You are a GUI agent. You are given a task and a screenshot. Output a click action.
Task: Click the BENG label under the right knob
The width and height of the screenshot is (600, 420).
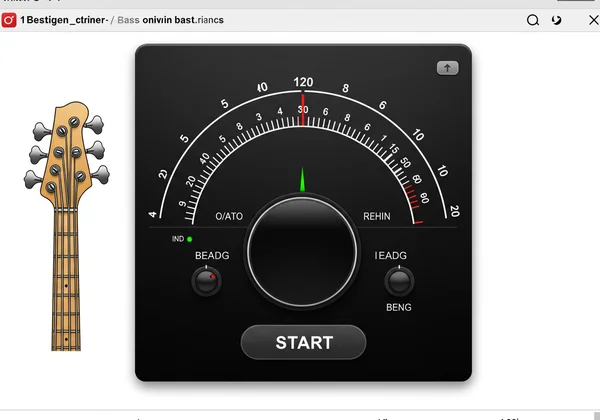[x=399, y=308]
